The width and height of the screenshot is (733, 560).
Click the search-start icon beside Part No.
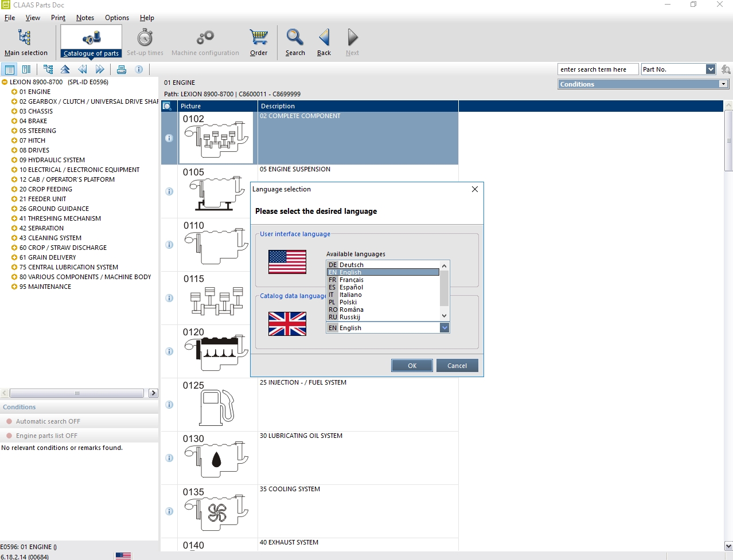[726, 69]
